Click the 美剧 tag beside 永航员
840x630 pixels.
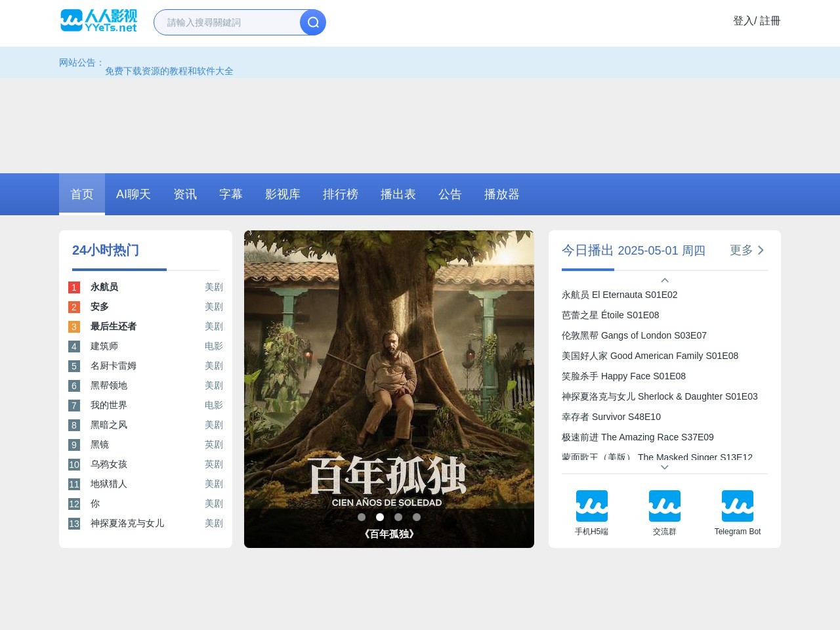214,287
